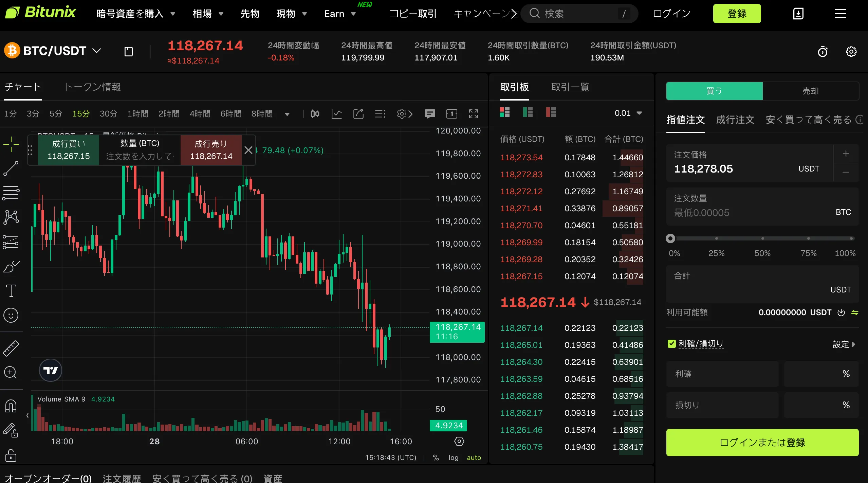
Task: Click the 登録 register button
Action: [x=737, y=14]
